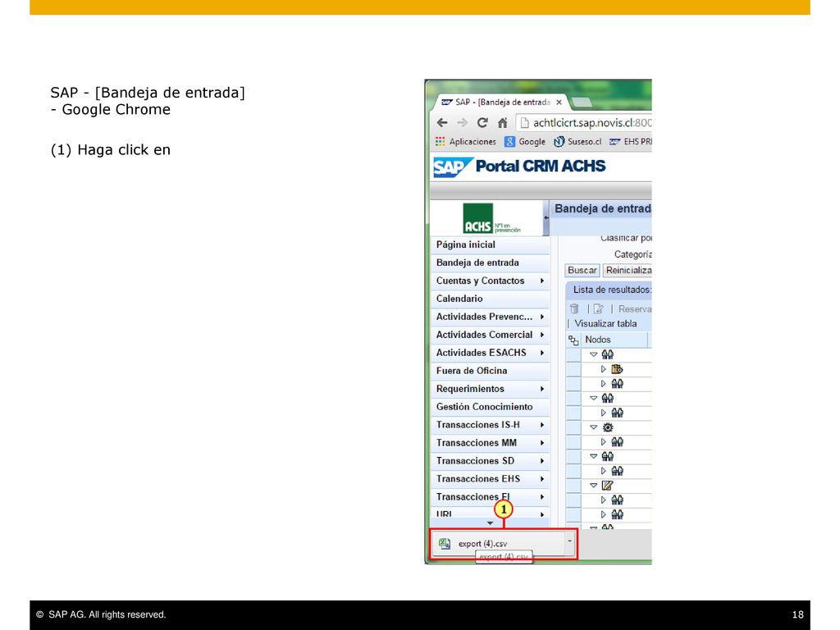The height and width of the screenshot is (630, 840).
Task: Click the notepad-pencil node icon in the tree
Action: 608,486
